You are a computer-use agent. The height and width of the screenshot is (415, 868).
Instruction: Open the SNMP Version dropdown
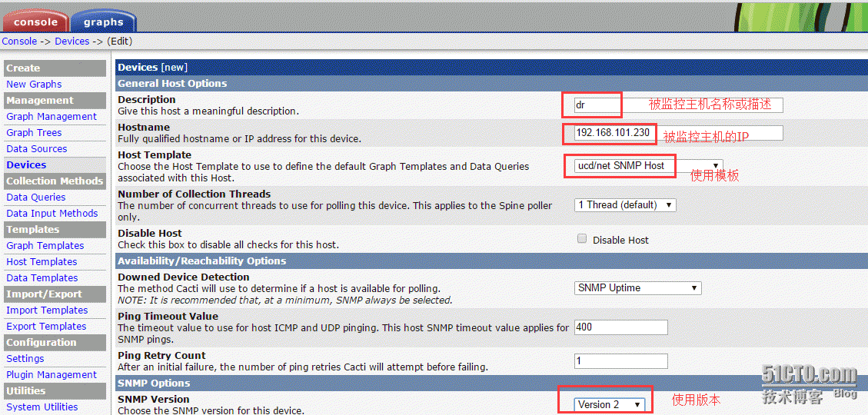point(610,404)
